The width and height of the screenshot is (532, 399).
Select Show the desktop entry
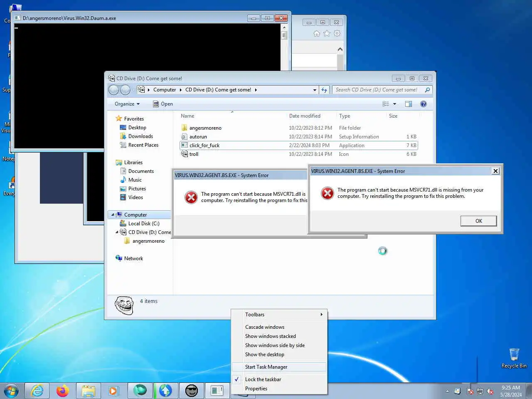tap(279, 355)
